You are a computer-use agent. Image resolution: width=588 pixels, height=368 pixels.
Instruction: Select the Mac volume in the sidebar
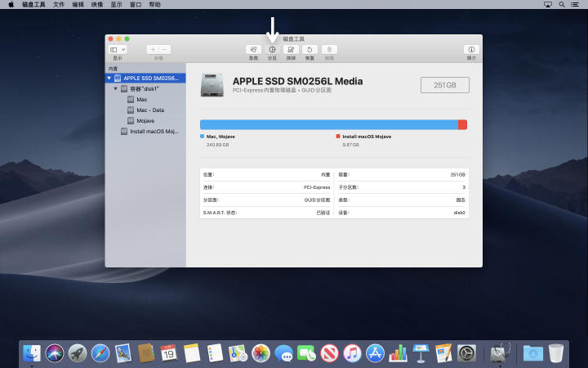[145, 100]
